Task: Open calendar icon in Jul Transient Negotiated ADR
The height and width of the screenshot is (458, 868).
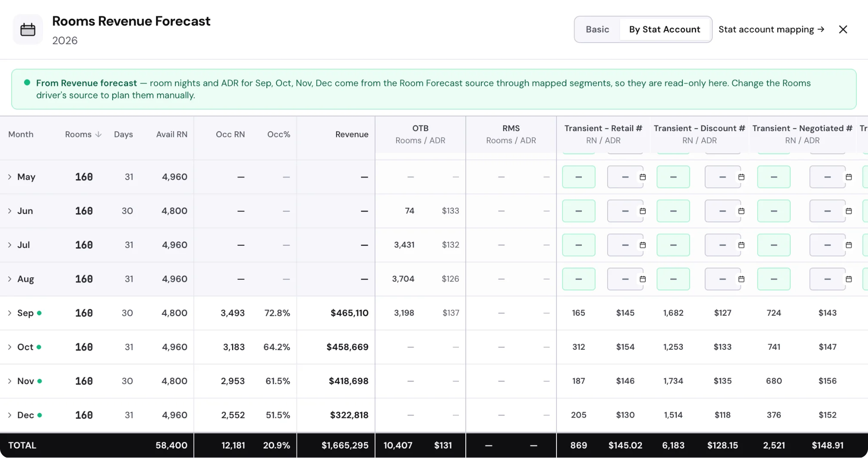Action: pyautogui.click(x=849, y=245)
